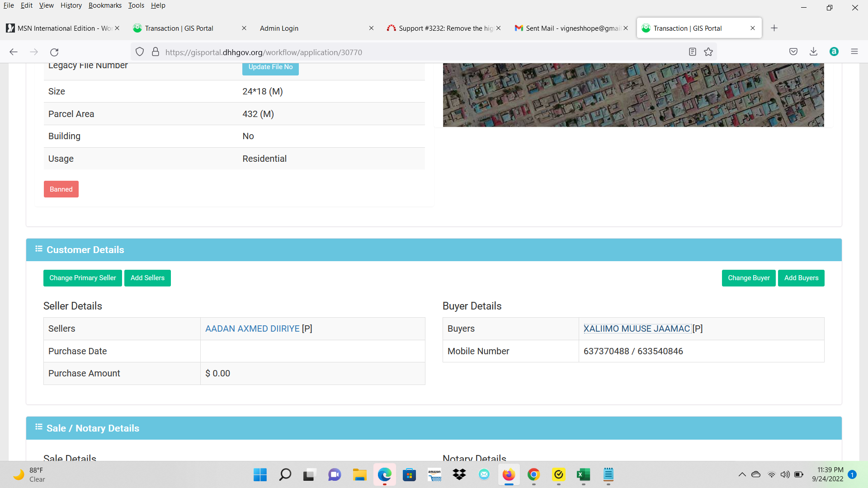Launch File Explorer from the taskbar

click(x=360, y=474)
